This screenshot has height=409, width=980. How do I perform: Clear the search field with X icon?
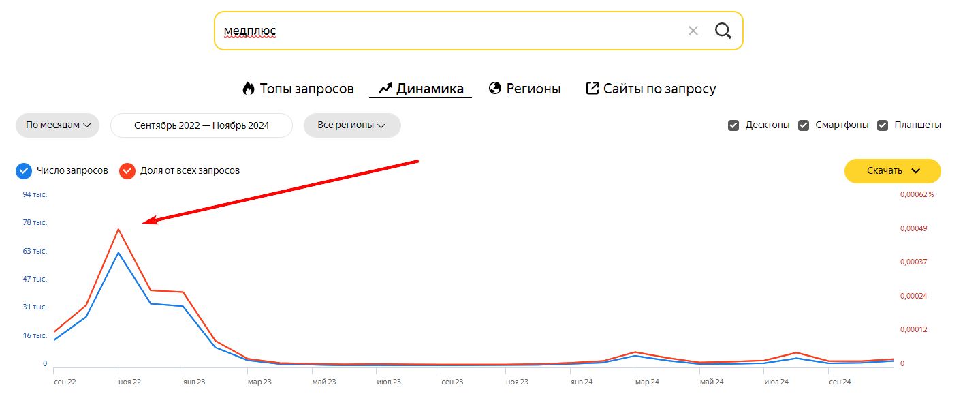click(x=693, y=31)
